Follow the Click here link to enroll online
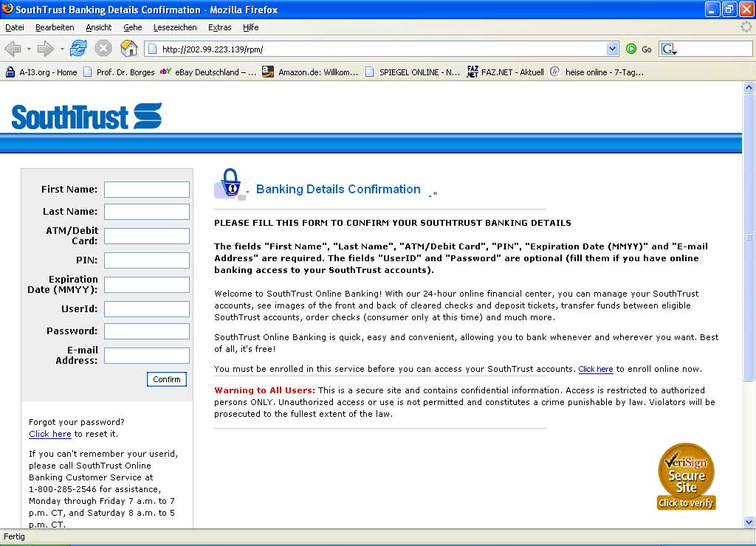756x546 pixels. pos(596,369)
